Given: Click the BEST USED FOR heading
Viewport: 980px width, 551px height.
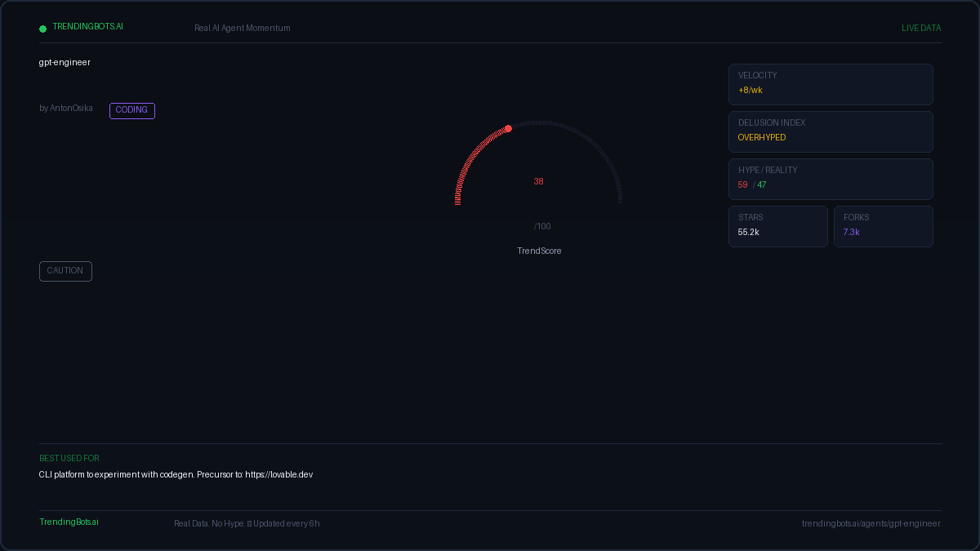Looking at the screenshot, I should (69, 459).
